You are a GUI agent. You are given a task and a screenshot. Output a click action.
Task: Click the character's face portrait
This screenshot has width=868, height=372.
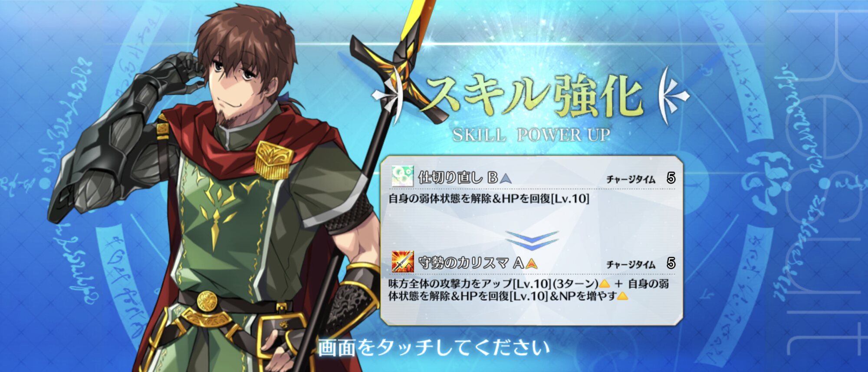[237, 87]
